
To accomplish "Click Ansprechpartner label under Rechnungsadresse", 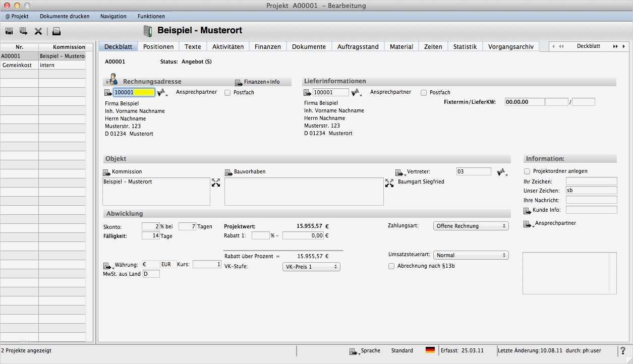I will 196,92.
